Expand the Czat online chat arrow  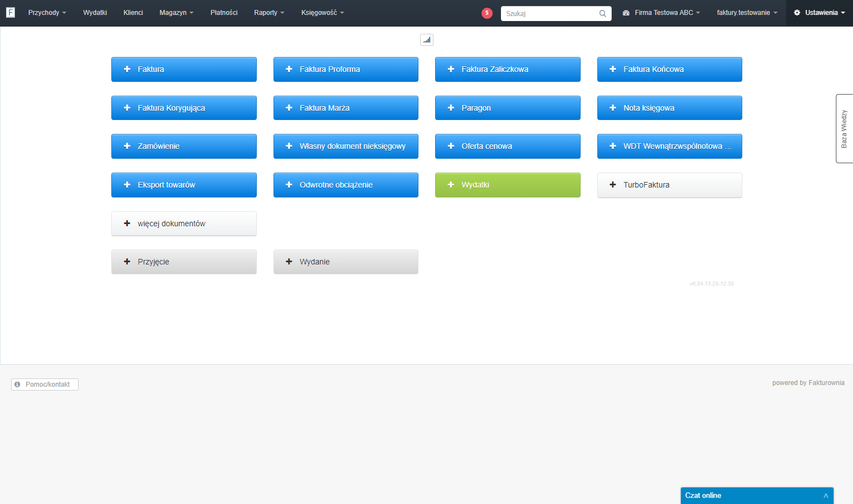(825, 496)
